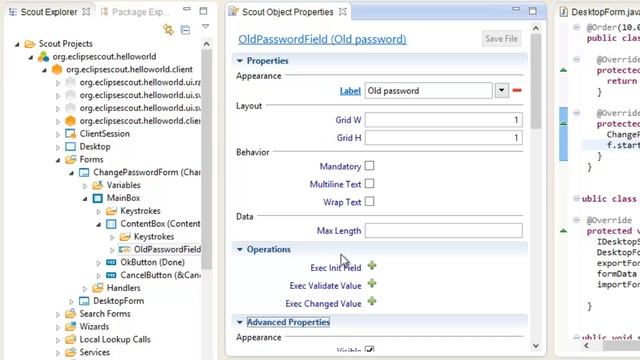Collapse the Advanced Properties section
The image size is (640, 360).
point(240,322)
